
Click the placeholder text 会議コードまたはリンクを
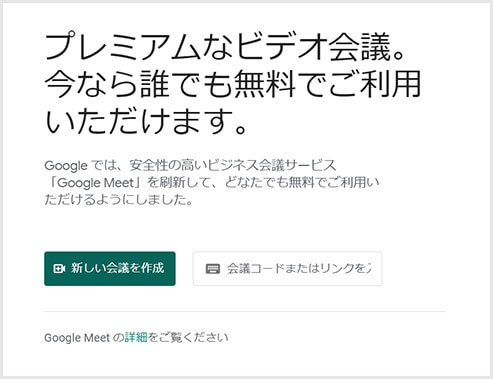299,269
